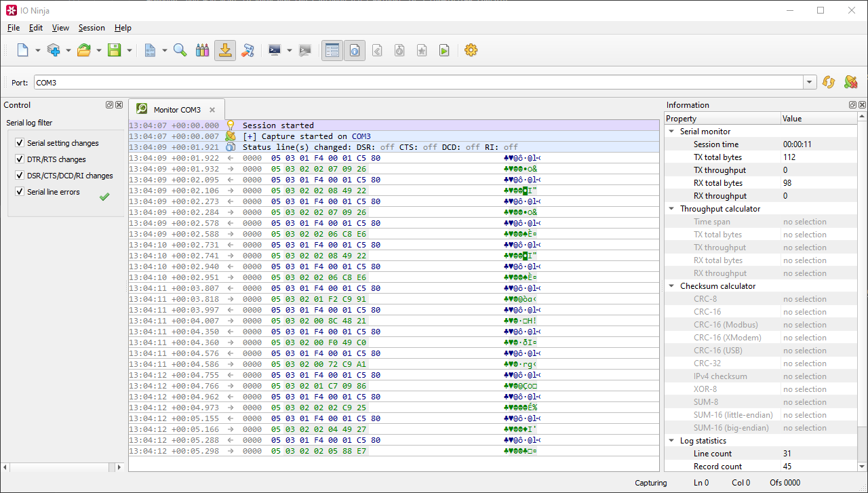The height and width of the screenshot is (493, 868).
Task: Click the COM3 port input field
Action: click(418, 82)
